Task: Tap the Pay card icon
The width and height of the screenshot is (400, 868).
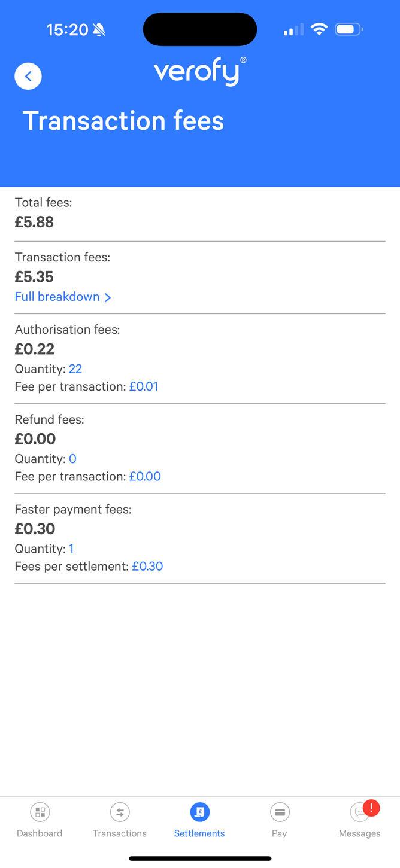Action: coord(280,812)
